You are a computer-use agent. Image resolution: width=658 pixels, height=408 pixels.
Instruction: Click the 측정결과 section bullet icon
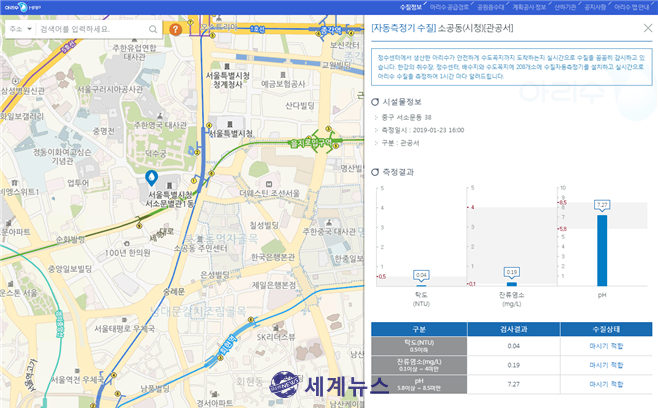pyautogui.click(x=375, y=172)
